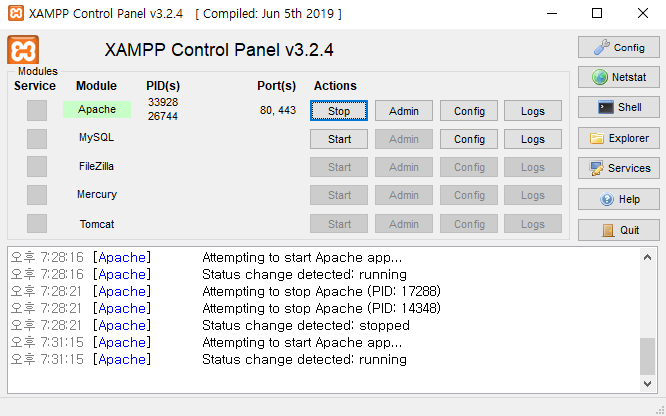Click Apache PID 33928
Screen dimensions: 666x416
163,102
